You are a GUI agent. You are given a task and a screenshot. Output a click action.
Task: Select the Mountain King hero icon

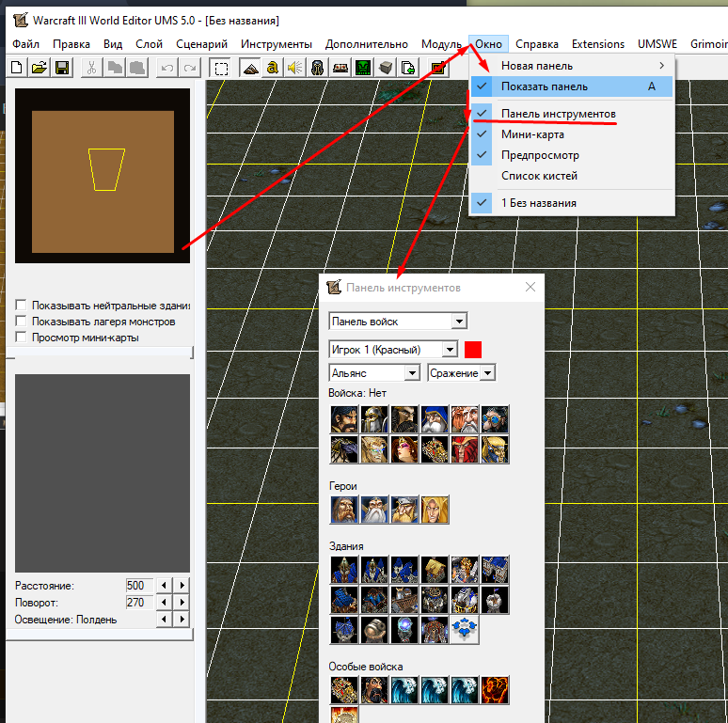[x=404, y=510]
